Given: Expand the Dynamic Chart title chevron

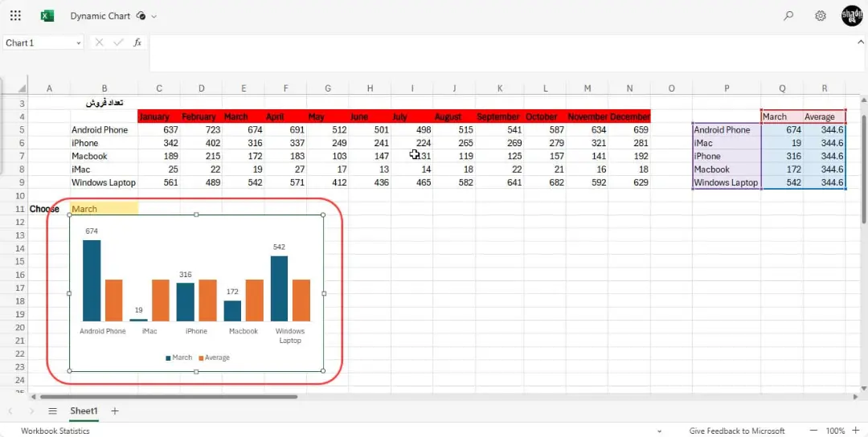Looking at the screenshot, I should tap(154, 17).
